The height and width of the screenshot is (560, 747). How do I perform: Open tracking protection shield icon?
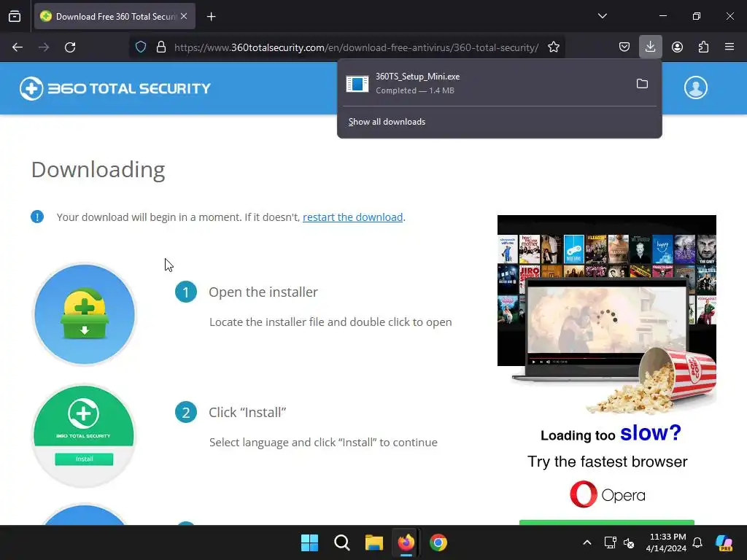click(x=141, y=47)
